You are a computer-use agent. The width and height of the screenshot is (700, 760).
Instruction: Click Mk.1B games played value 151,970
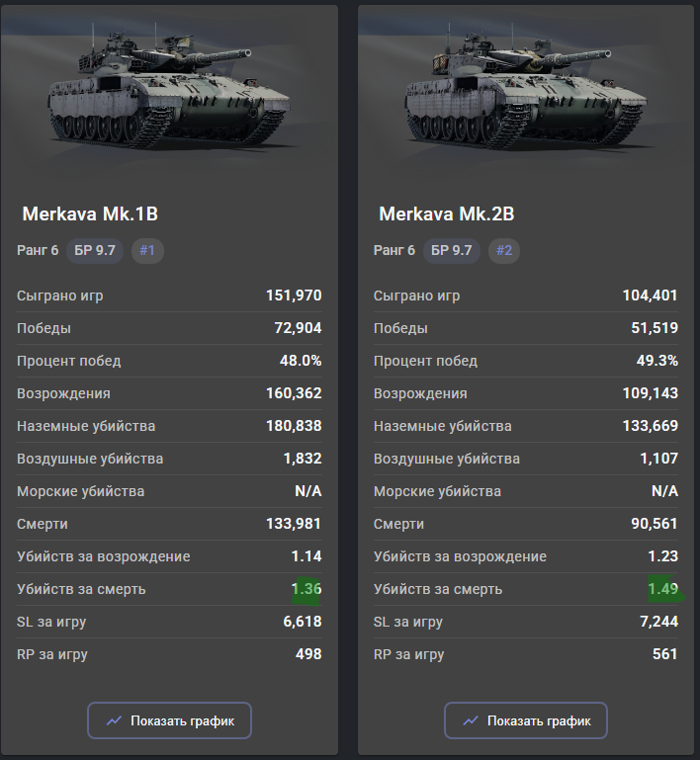click(294, 296)
